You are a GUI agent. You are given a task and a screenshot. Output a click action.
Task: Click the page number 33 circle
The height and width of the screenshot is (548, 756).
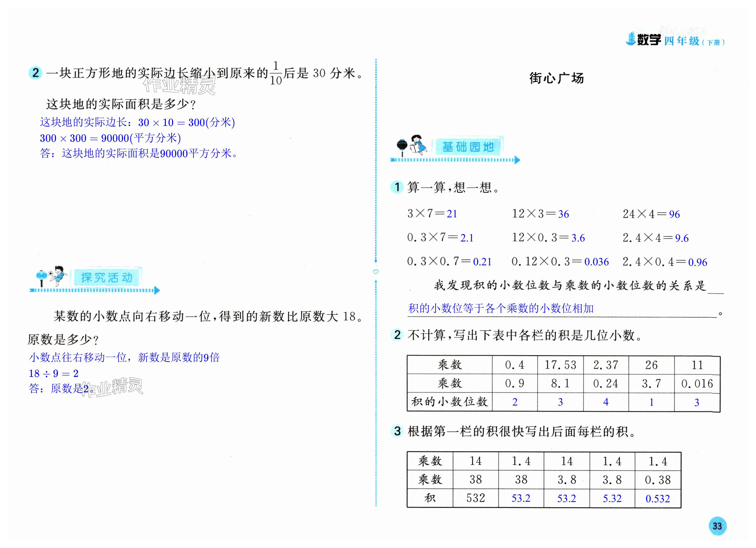tap(717, 526)
